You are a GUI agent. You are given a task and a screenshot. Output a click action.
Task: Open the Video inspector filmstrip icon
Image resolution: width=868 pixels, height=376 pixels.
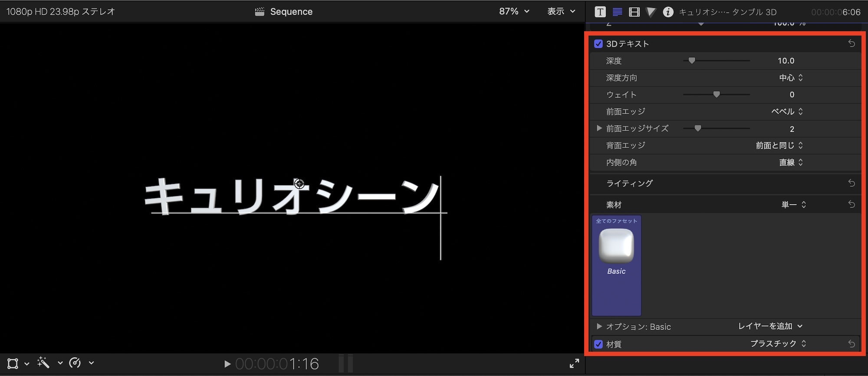tap(634, 12)
